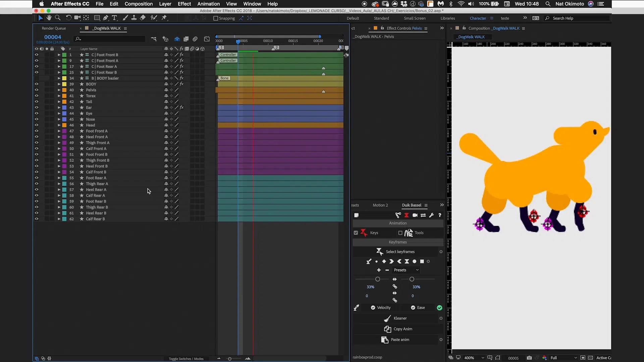
Task: Select the Hand tool in toolbar
Action: (x=49, y=18)
